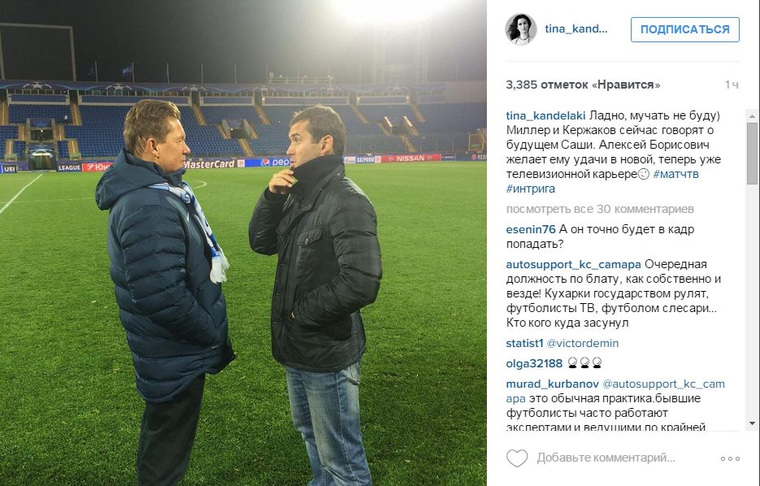Click the @autosupport_kc_cam mention link
This screenshot has width=760, height=486.
pyautogui.click(x=664, y=384)
